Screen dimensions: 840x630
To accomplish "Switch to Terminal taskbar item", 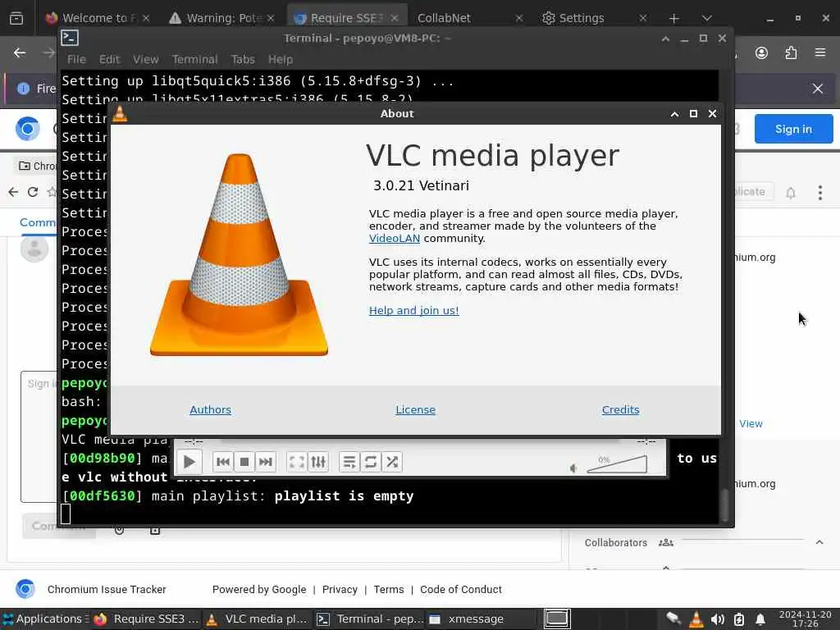I will pyautogui.click(x=369, y=619).
